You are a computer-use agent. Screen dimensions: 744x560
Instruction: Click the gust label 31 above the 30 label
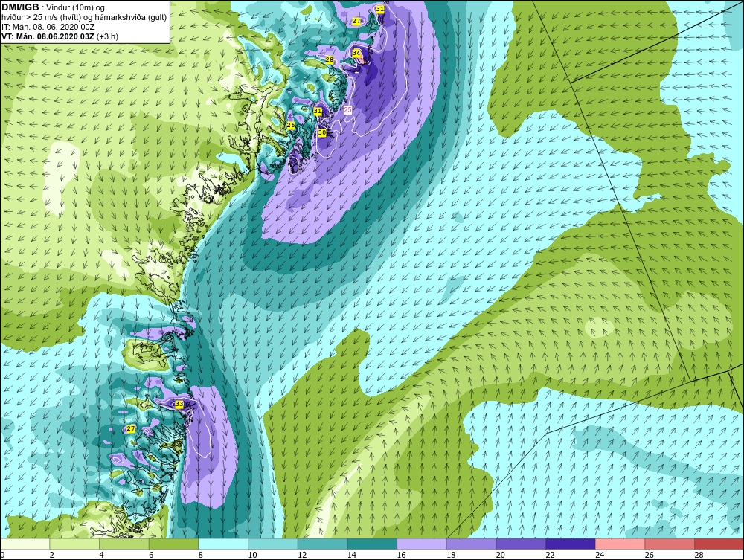pyautogui.click(x=318, y=111)
